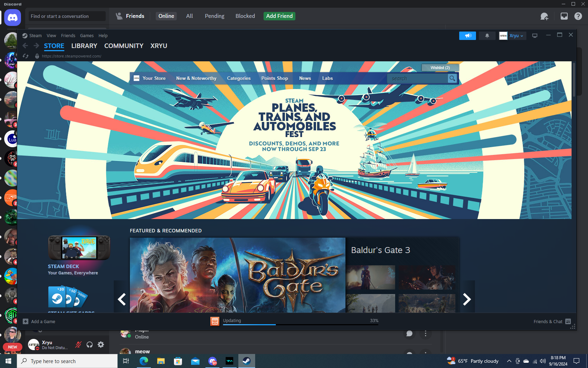The width and height of the screenshot is (588, 368).
Task: Open Baldur's Gate 3 featured banner
Action: point(238,275)
